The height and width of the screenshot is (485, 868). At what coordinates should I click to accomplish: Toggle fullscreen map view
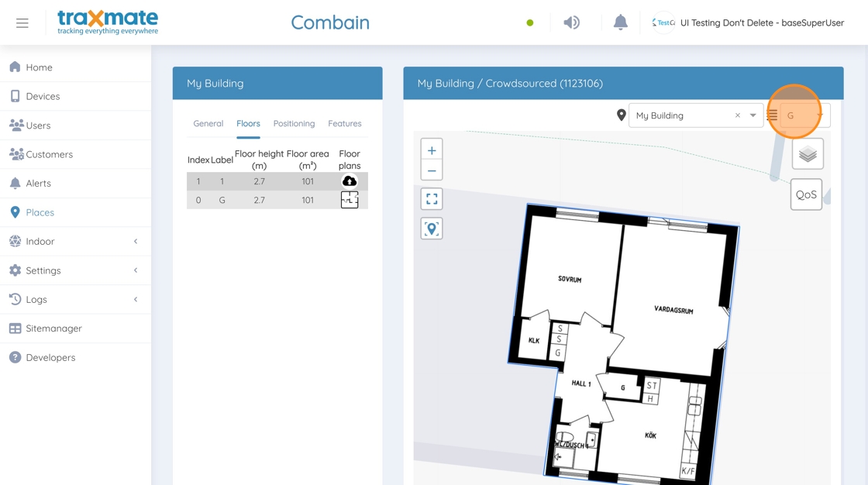[432, 199]
